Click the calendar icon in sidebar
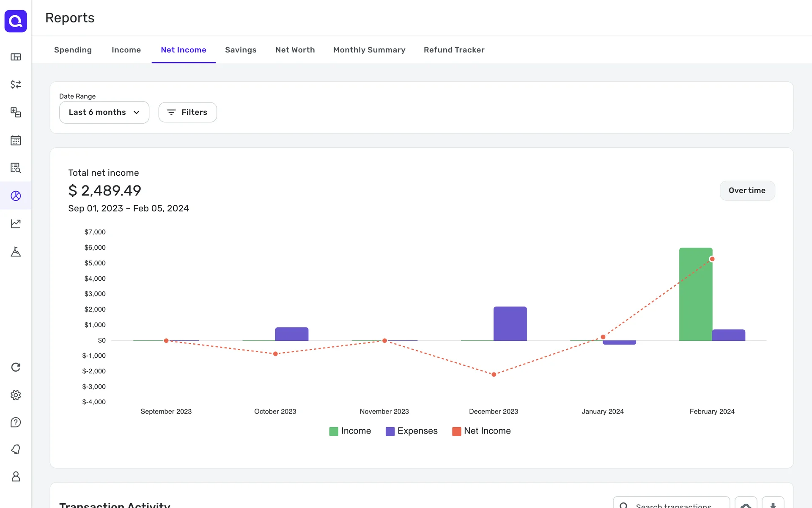812x508 pixels. (16, 140)
